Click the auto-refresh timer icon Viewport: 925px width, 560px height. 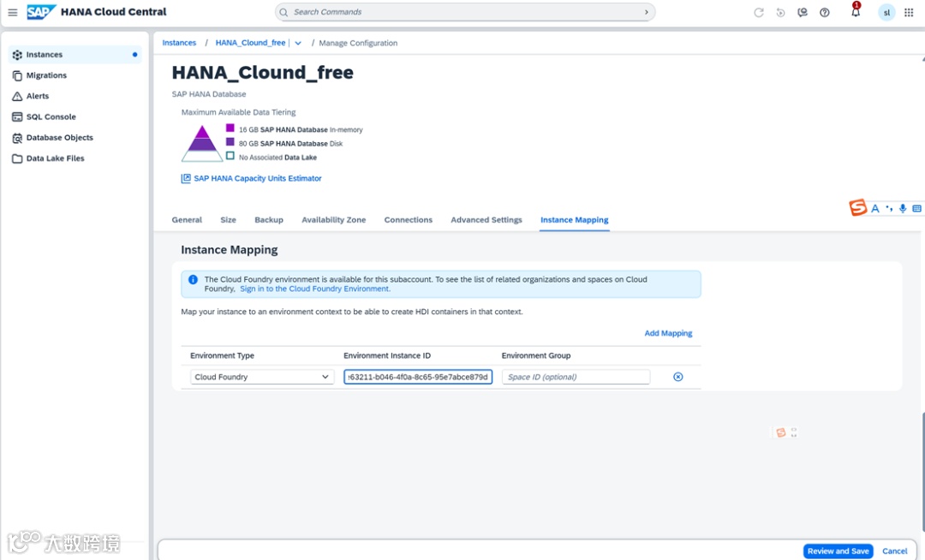pyautogui.click(x=780, y=12)
